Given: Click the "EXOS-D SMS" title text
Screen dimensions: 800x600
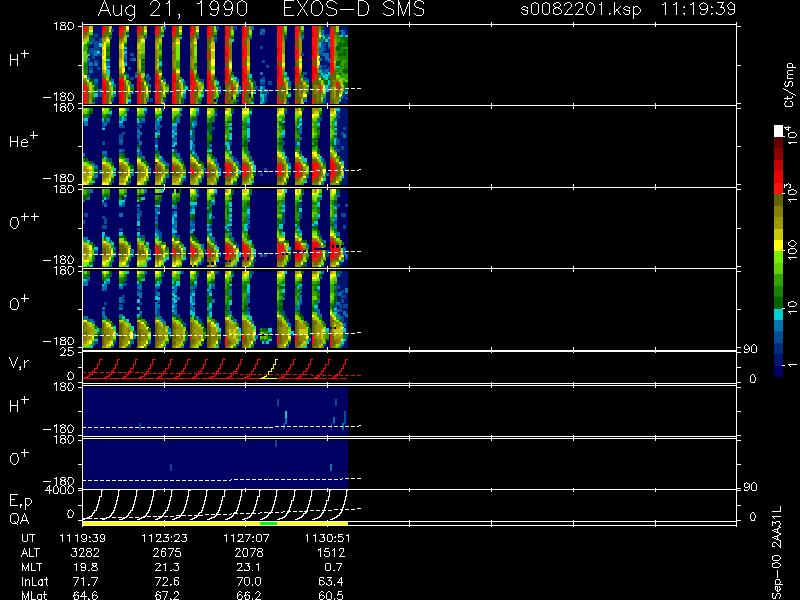Looking at the screenshot, I should click(354, 9).
